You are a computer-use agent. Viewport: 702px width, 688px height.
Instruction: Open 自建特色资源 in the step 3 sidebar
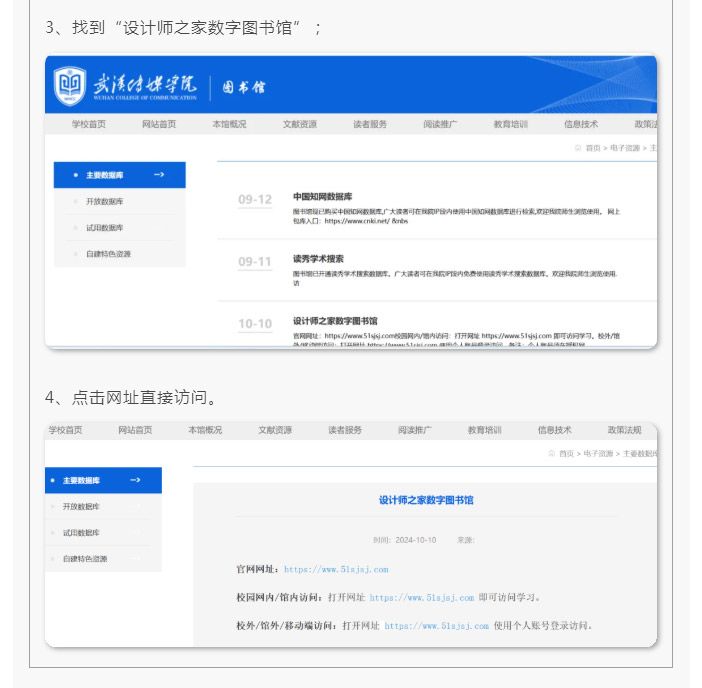pyautogui.click(x=108, y=254)
